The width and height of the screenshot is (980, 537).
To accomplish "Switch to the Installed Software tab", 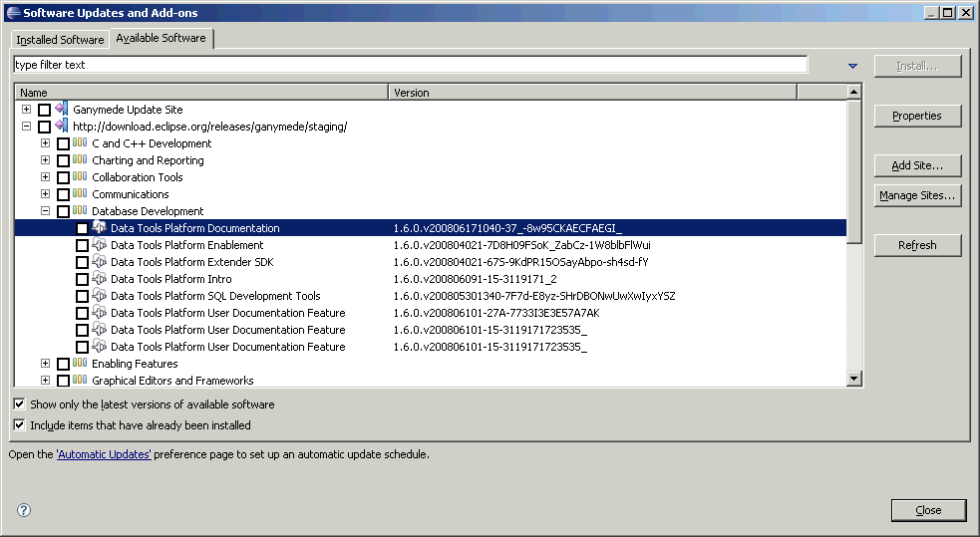I will point(60,39).
